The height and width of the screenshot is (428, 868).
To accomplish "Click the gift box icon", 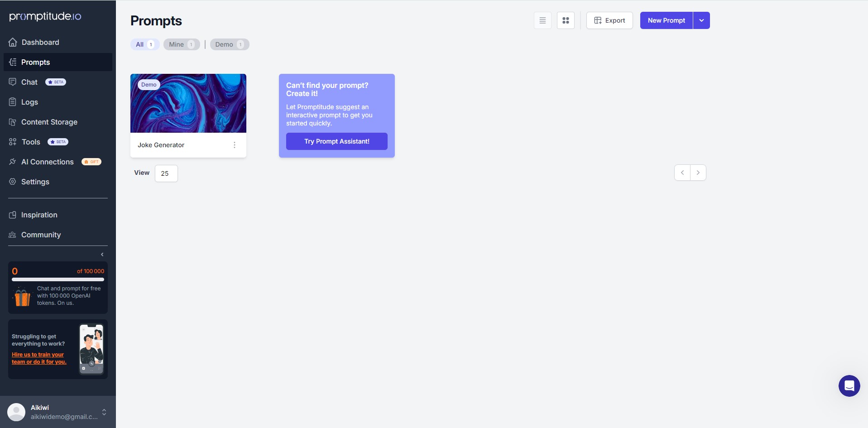I will pyautogui.click(x=22, y=297).
